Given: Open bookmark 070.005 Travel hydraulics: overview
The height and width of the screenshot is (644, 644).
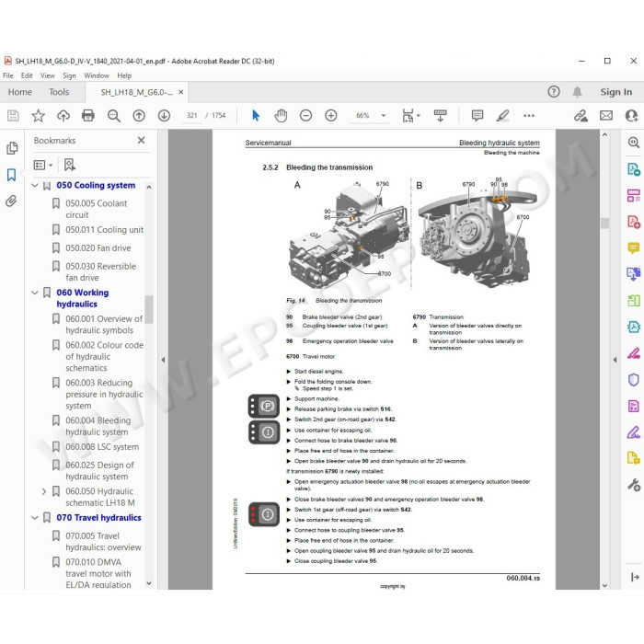Looking at the screenshot, I should pos(103,542).
